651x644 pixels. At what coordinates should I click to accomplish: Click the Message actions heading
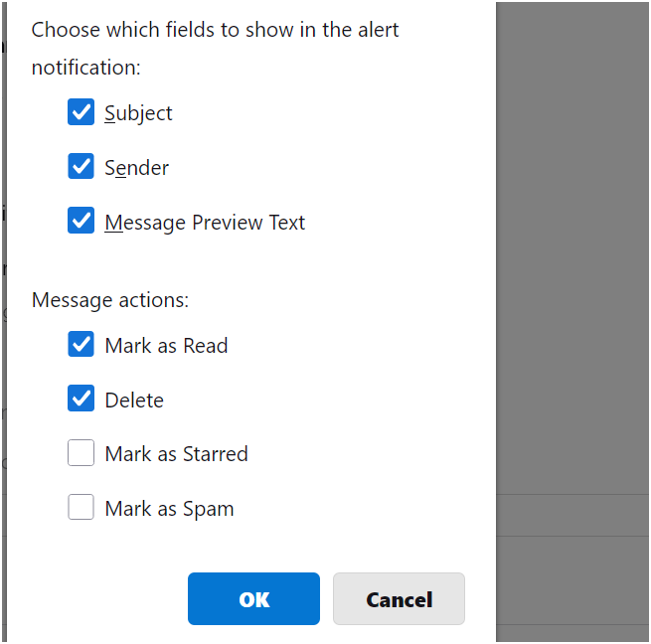tap(110, 299)
